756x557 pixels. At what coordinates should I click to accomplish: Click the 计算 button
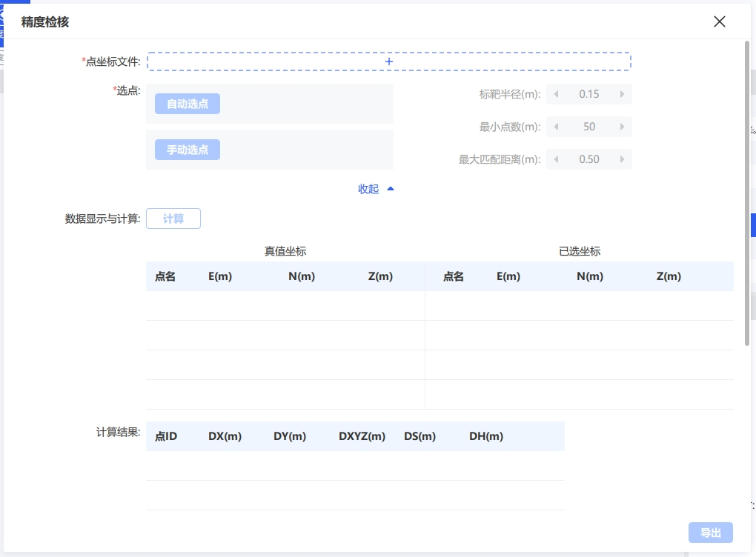pyautogui.click(x=173, y=219)
